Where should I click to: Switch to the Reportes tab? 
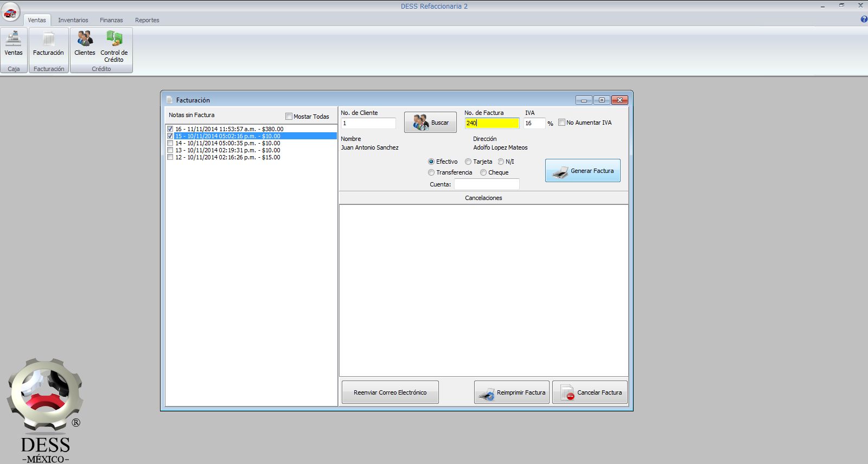coord(147,20)
